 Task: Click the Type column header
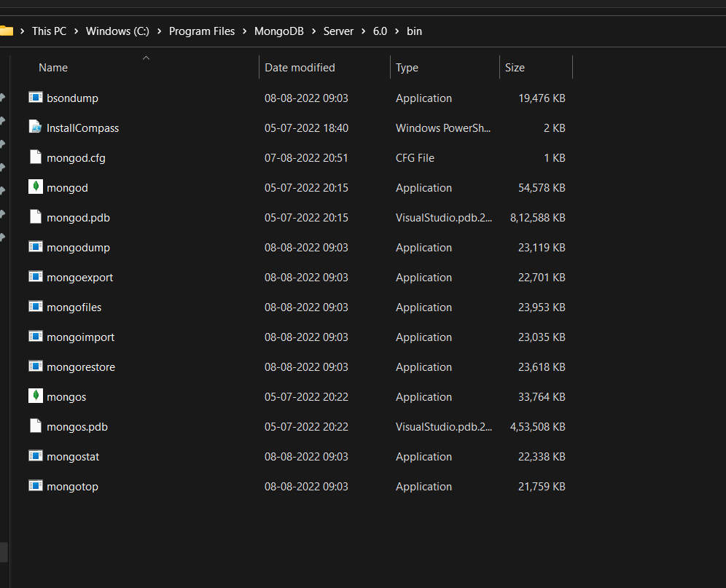point(407,68)
